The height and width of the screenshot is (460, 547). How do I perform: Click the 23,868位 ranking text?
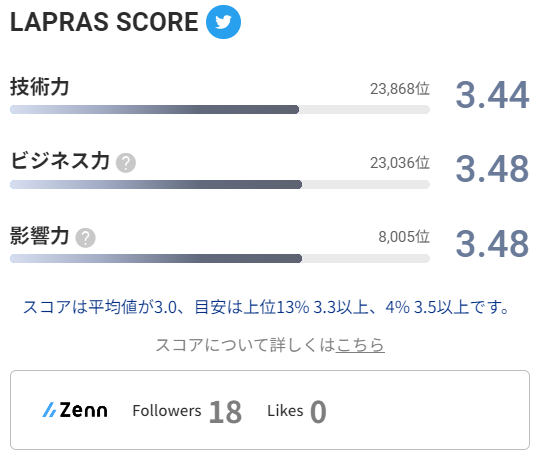(x=400, y=89)
